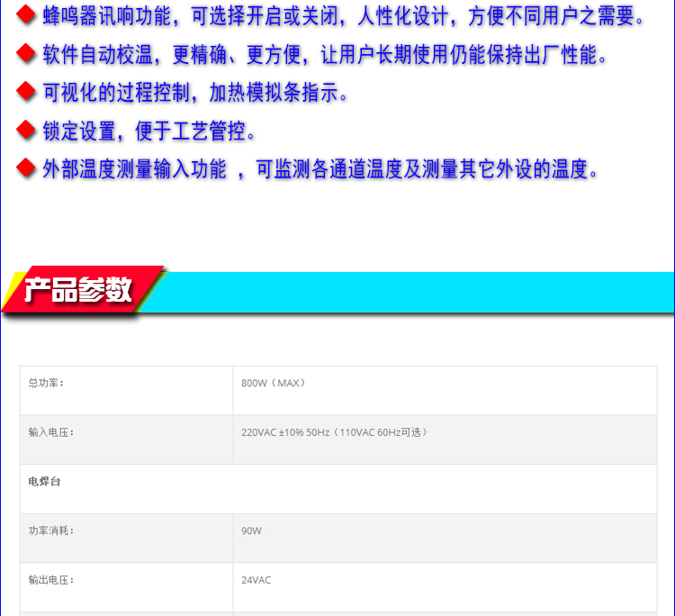Click the red diamond beside 外部温度测量 line
675x616 pixels.
coord(28,168)
